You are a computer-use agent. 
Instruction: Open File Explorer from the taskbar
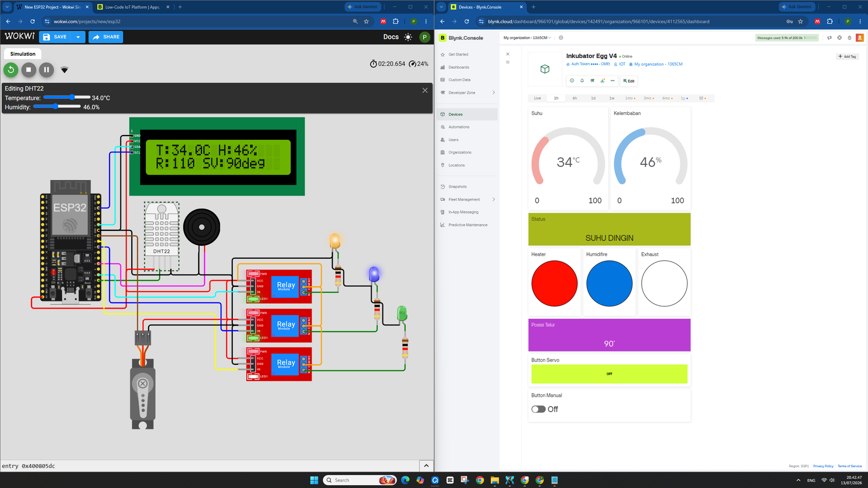[495, 480]
